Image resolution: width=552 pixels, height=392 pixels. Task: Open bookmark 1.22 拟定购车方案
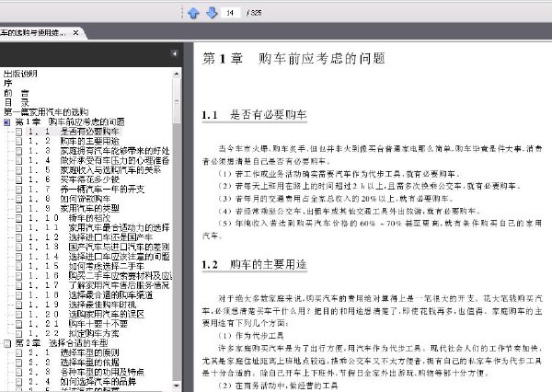coord(74,333)
